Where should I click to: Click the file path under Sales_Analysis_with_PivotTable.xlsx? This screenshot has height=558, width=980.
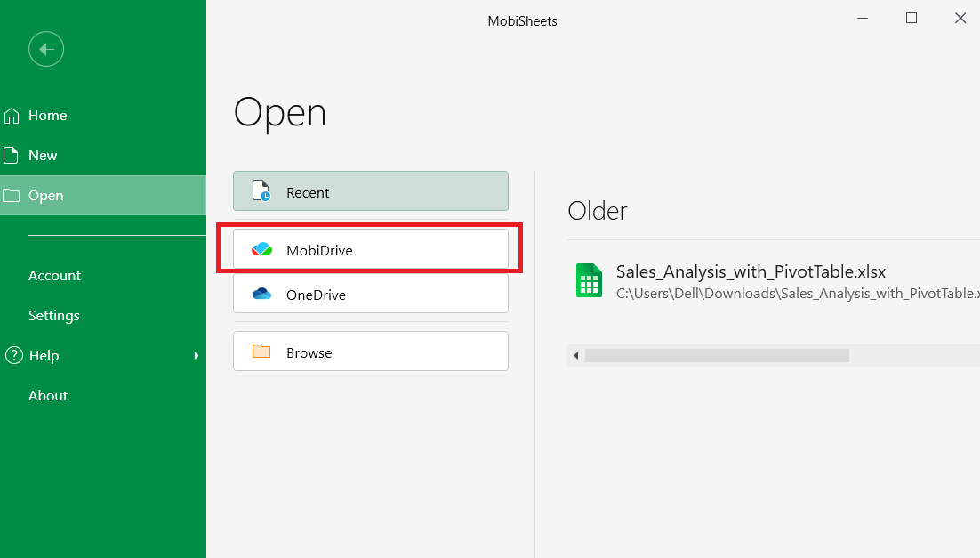coord(798,294)
